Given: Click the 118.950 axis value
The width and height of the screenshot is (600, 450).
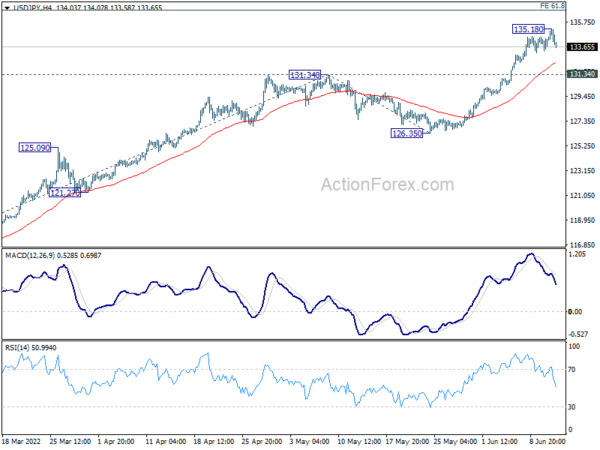Looking at the screenshot, I should click(x=582, y=220).
